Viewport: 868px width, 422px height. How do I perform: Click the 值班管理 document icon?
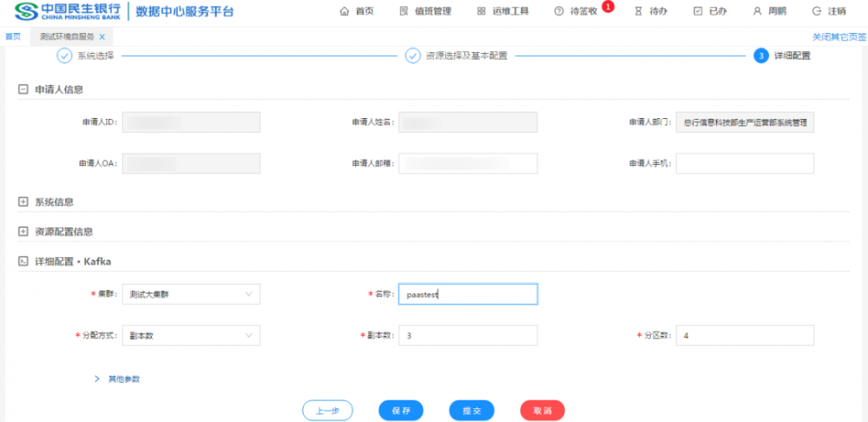click(x=404, y=11)
